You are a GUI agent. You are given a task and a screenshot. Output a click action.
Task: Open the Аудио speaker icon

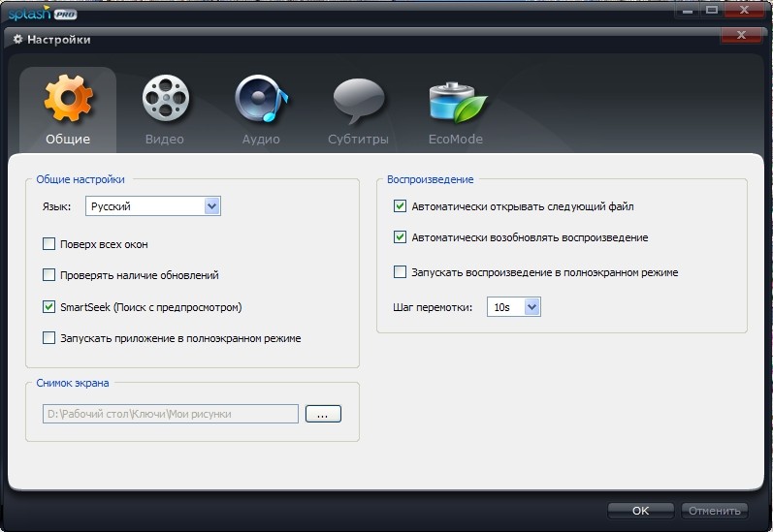pyautogui.click(x=261, y=98)
